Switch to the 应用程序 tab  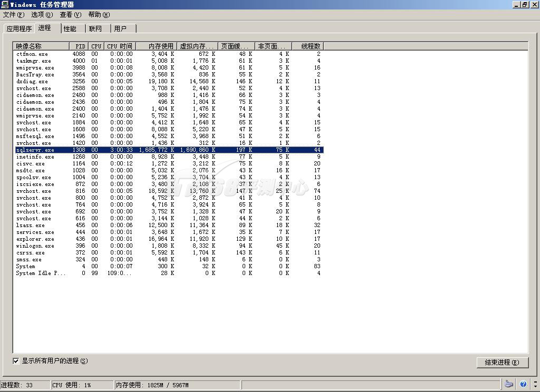click(x=19, y=29)
